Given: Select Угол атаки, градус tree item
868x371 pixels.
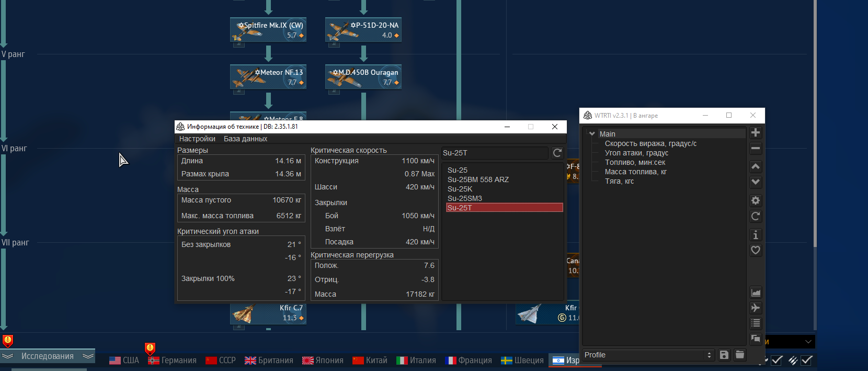Looking at the screenshot, I should coord(636,153).
